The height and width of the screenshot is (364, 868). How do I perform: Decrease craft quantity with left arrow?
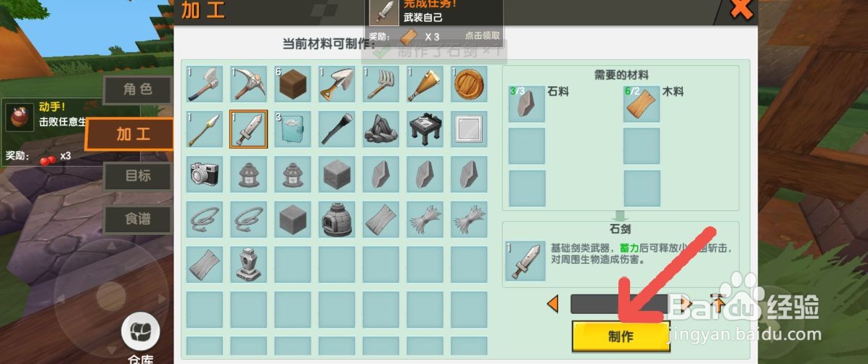[x=552, y=304]
